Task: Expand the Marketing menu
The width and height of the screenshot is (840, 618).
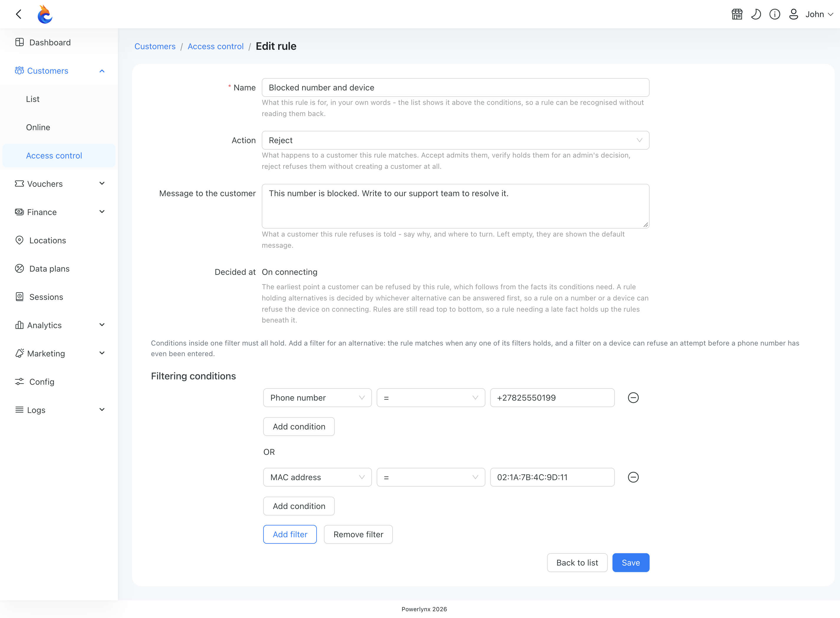Action: coord(59,353)
